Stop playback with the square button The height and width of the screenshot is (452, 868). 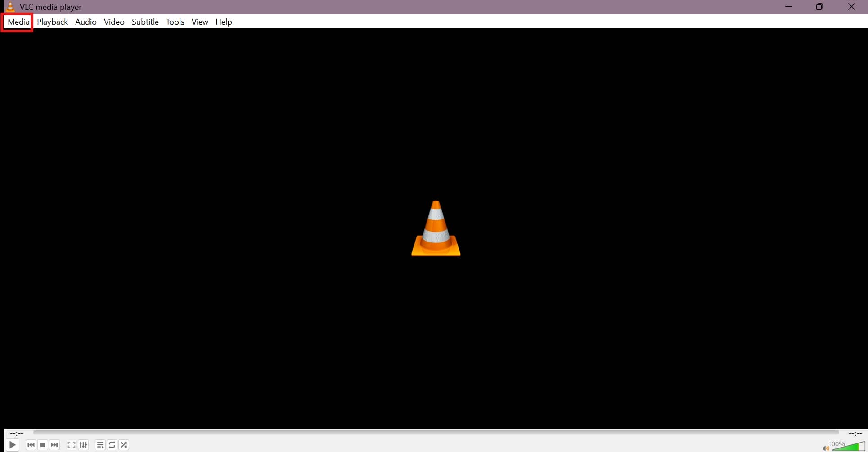(43, 445)
